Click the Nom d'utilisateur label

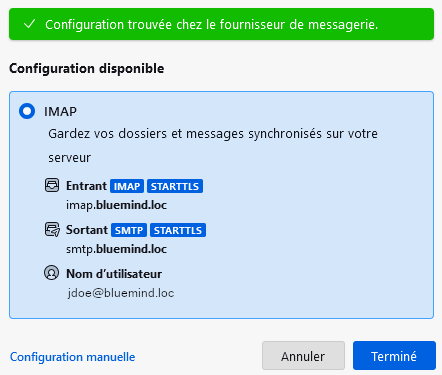114,274
